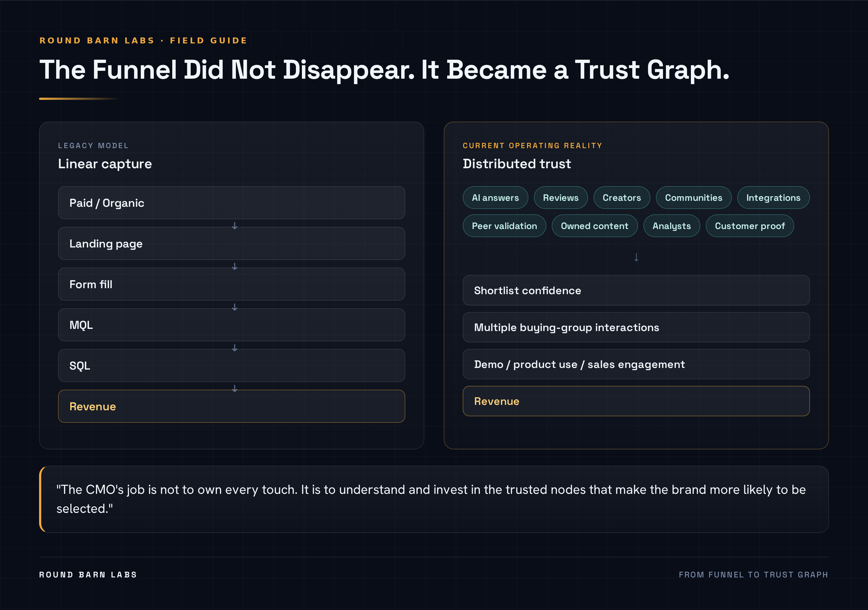The height and width of the screenshot is (610, 868).
Task: Select the Peer validation pill
Action: tap(504, 226)
